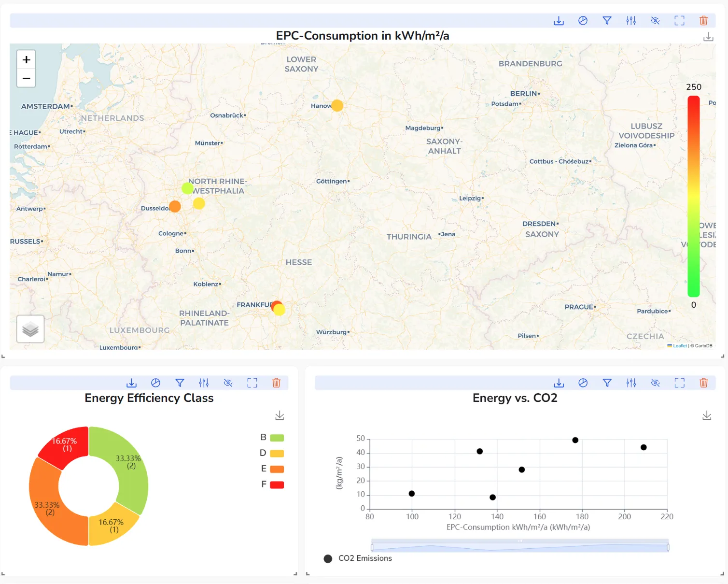Open the filter on the Energy vs. CO2 toolbar
The height and width of the screenshot is (584, 728).
pyautogui.click(x=607, y=383)
